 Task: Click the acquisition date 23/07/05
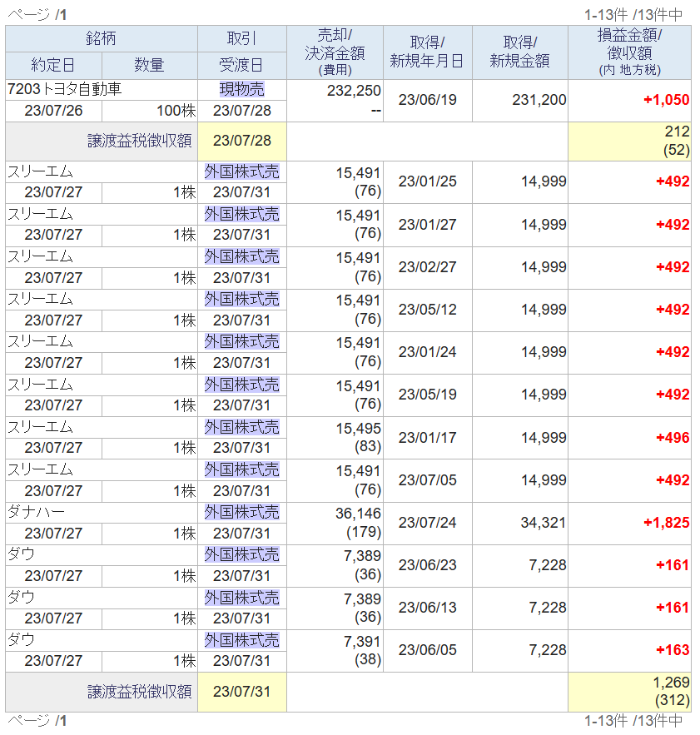click(x=427, y=480)
